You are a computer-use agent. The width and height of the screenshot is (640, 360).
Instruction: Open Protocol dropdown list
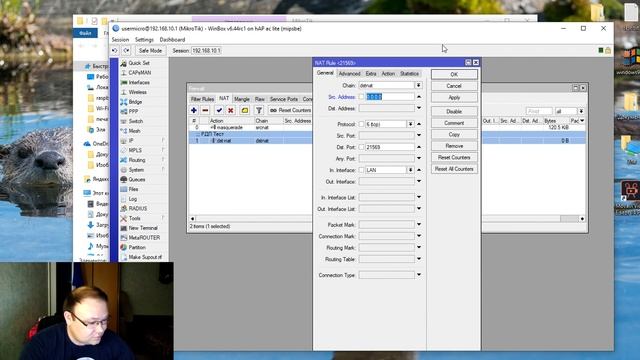[411, 124]
